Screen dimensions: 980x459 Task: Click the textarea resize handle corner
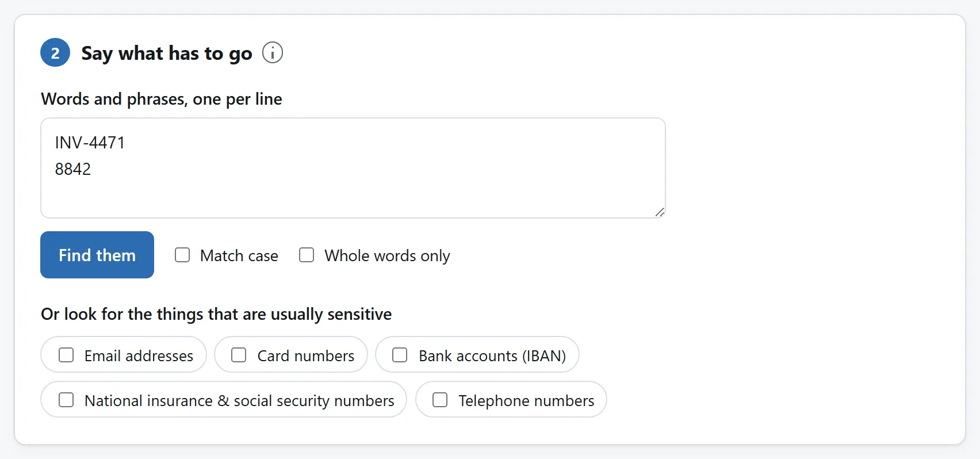click(x=660, y=212)
